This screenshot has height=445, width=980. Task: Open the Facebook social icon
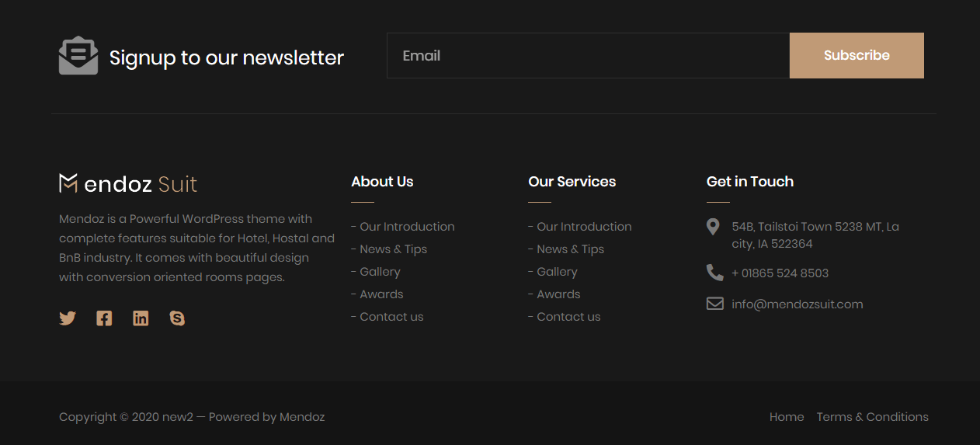click(x=104, y=318)
